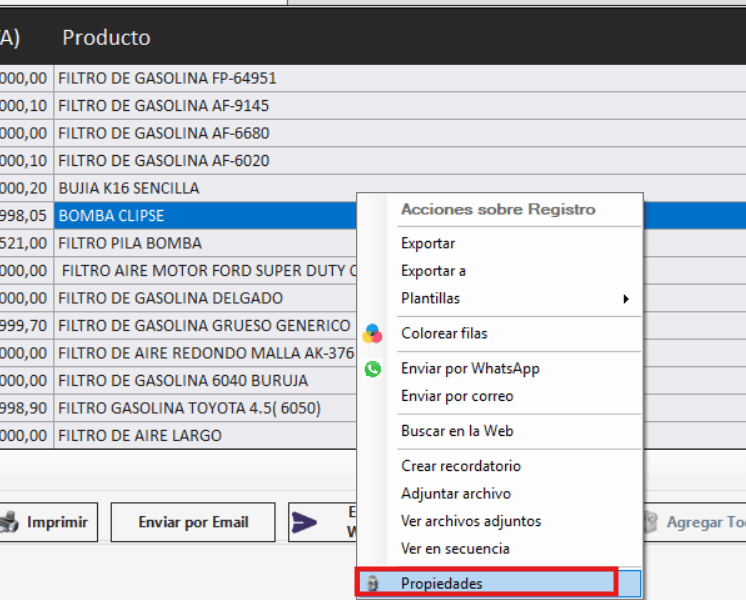Choose Crear recordatorio
Viewport: 746px width, 600px height.
click(x=460, y=466)
